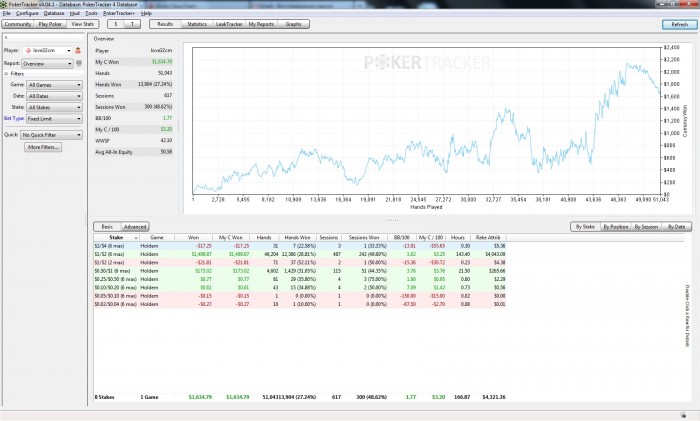Select the $2/$4 (6 max) row

pyautogui.click(x=300, y=246)
